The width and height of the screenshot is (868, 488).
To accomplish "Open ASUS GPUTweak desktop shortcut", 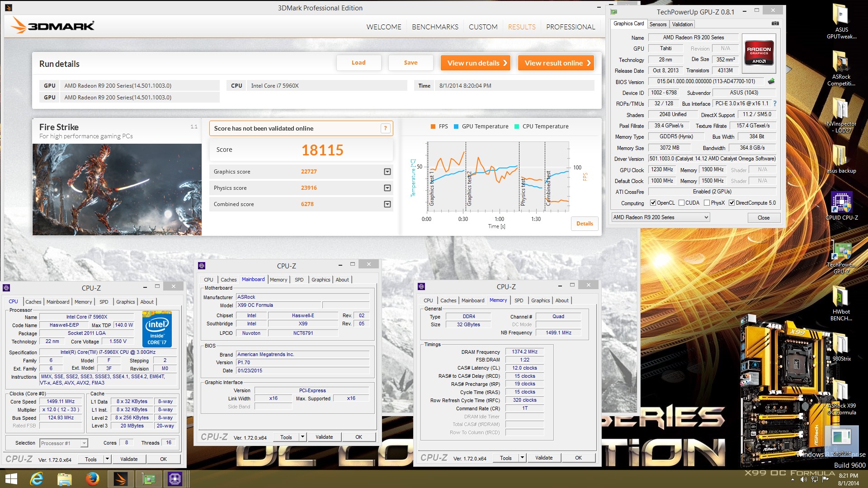I will click(841, 21).
